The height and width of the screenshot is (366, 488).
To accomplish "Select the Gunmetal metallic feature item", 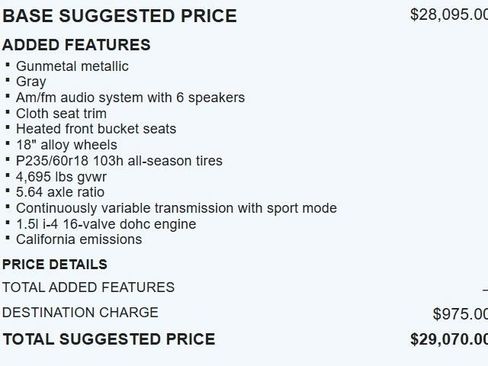I will pos(72,66).
